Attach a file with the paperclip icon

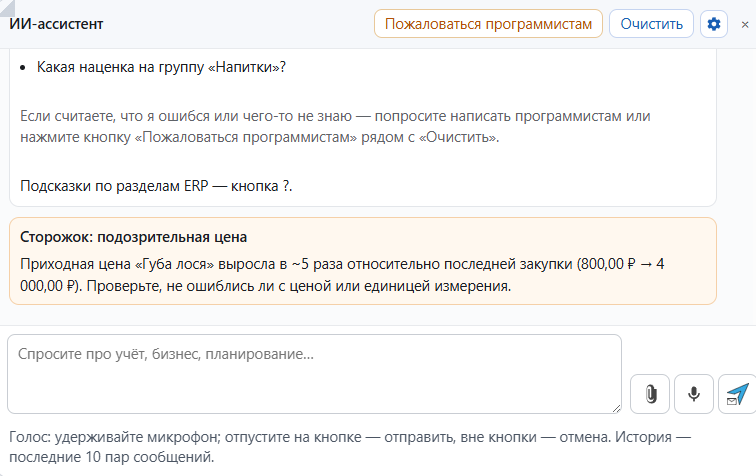point(650,394)
